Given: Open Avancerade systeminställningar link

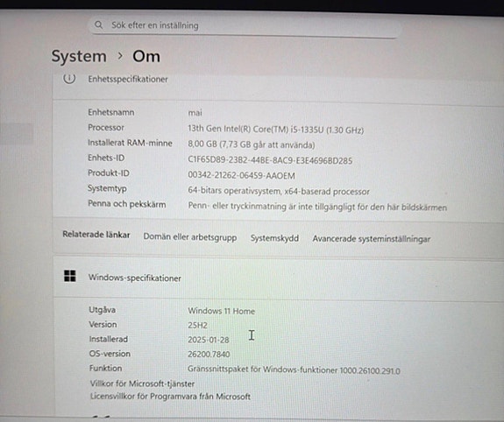Looking at the screenshot, I should (x=372, y=239).
